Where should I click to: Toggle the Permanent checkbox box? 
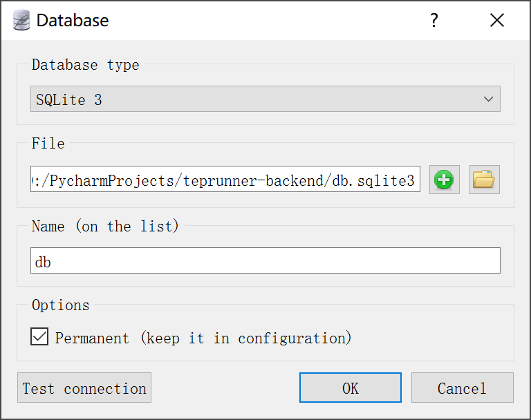[x=39, y=337]
